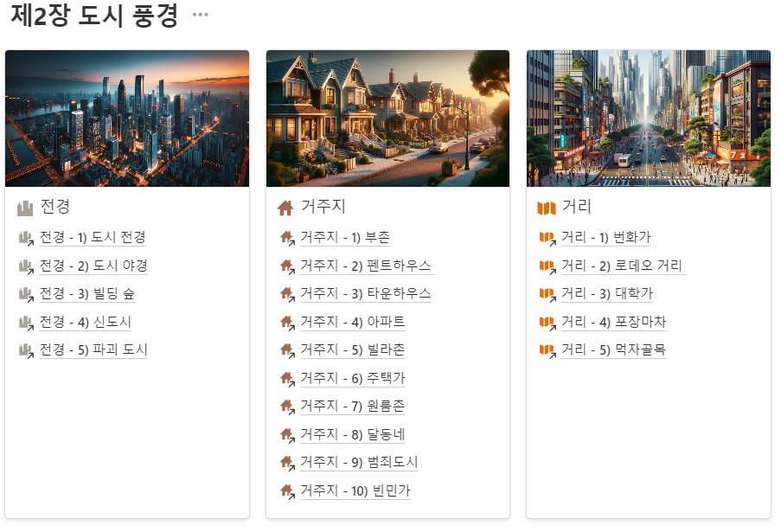Click the 거리 card title text
The image size is (781, 532).
coord(577,207)
